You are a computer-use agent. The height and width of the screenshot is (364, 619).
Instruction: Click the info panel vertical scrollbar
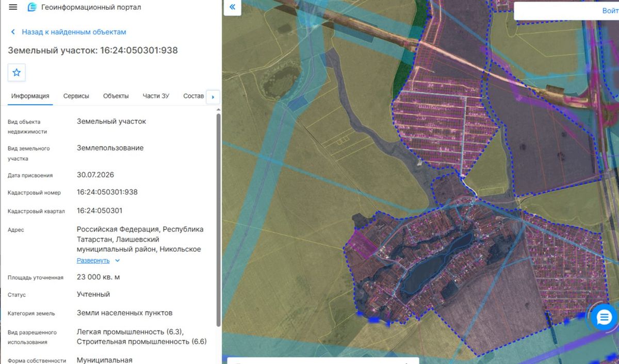(x=218, y=220)
